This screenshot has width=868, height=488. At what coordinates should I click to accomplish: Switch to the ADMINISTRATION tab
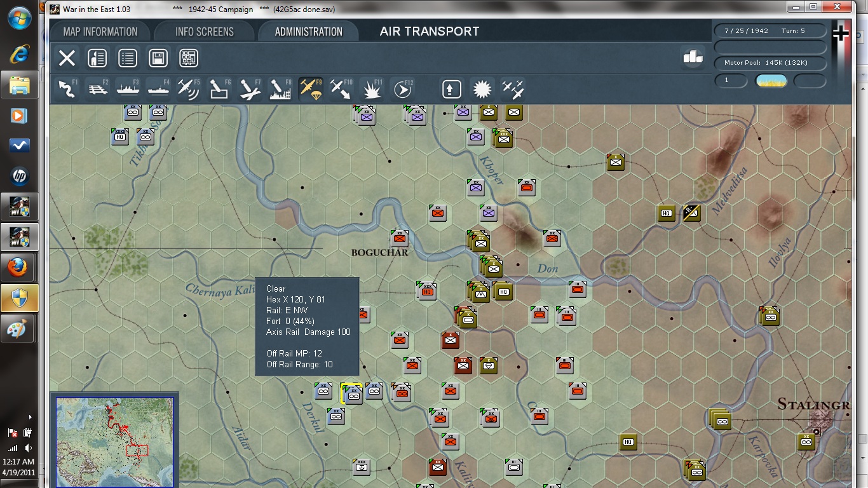pyautogui.click(x=309, y=32)
